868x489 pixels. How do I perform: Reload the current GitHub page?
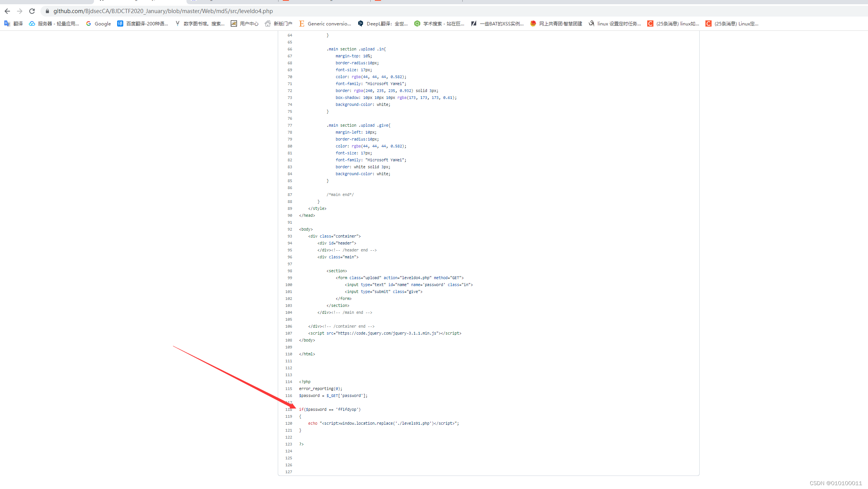tap(32, 11)
